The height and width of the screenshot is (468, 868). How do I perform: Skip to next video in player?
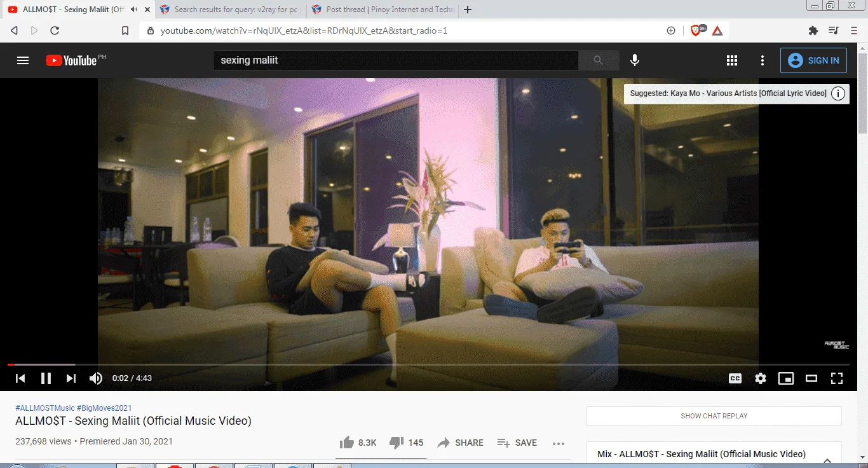(x=71, y=378)
